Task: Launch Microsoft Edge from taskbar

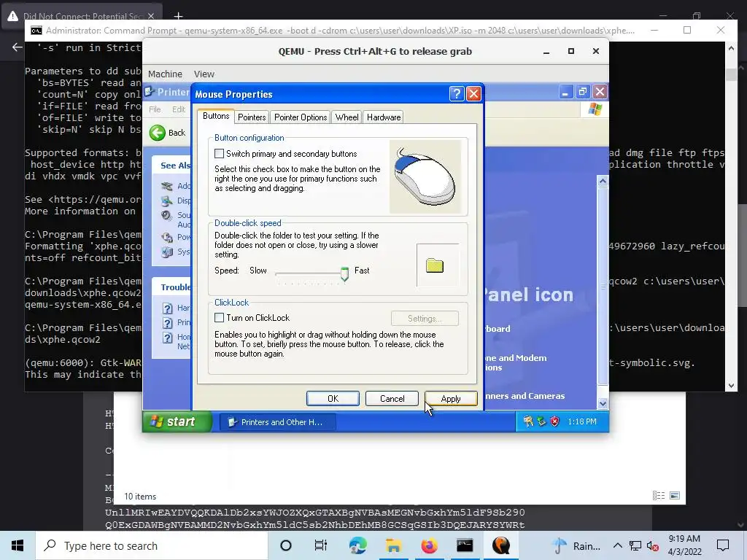Action: pyautogui.click(x=357, y=545)
